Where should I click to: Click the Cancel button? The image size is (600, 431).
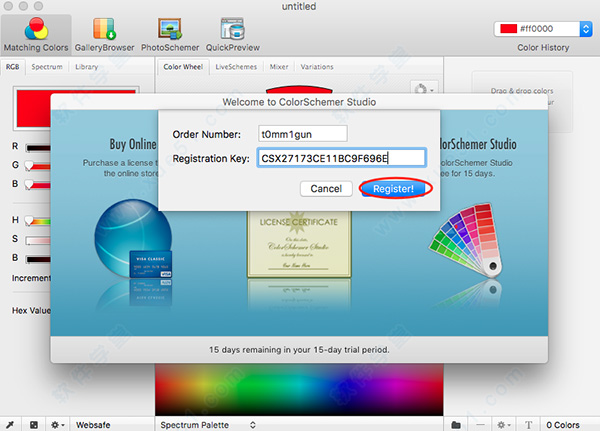click(326, 189)
